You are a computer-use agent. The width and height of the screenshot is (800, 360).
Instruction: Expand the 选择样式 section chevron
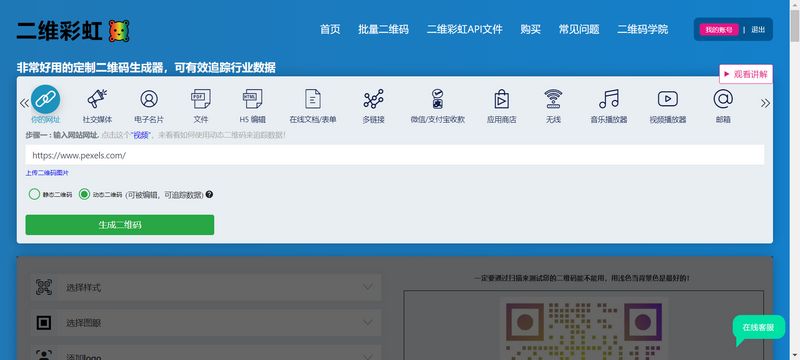(368, 287)
